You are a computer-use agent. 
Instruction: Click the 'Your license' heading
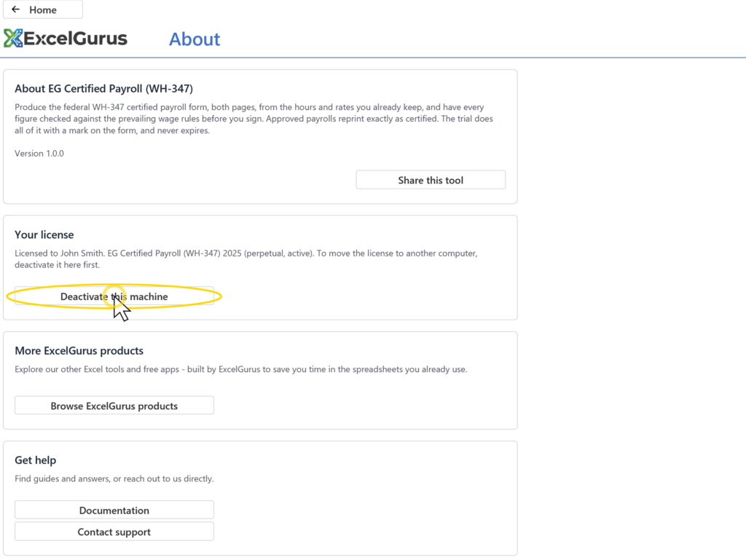point(44,234)
